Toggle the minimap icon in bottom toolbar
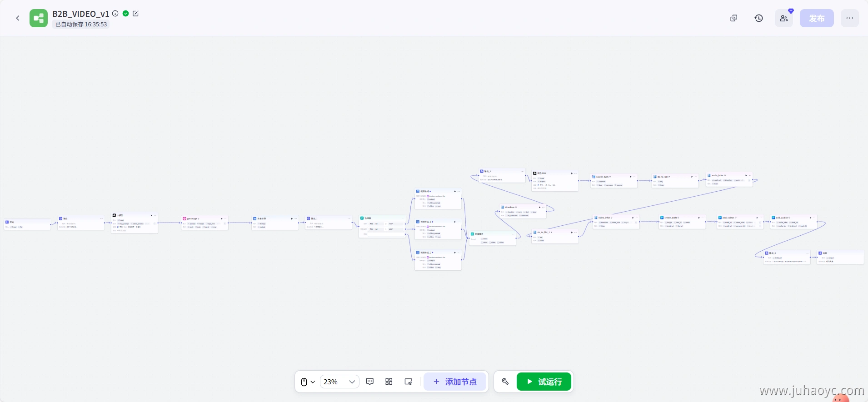 coord(408,382)
